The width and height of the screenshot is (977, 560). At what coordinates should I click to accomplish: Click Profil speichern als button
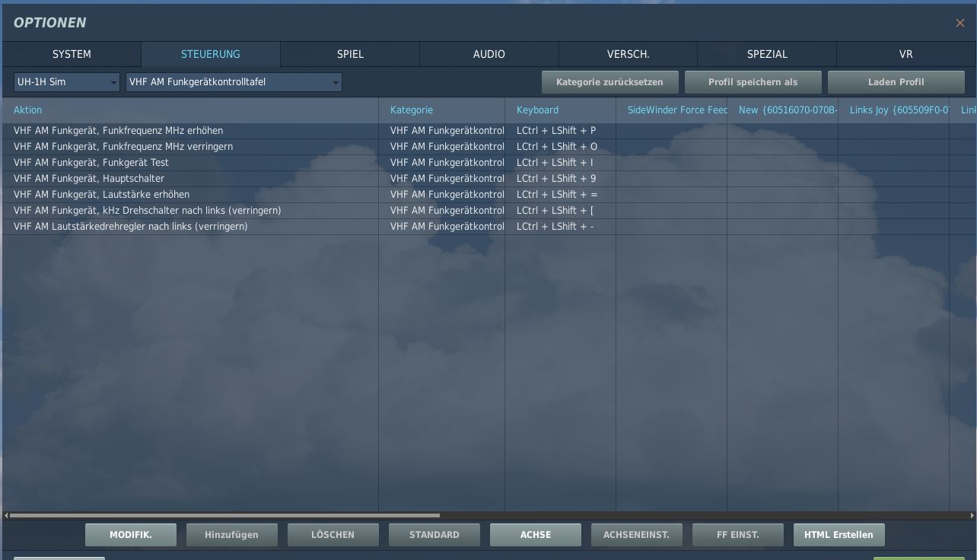pyautogui.click(x=753, y=81)
